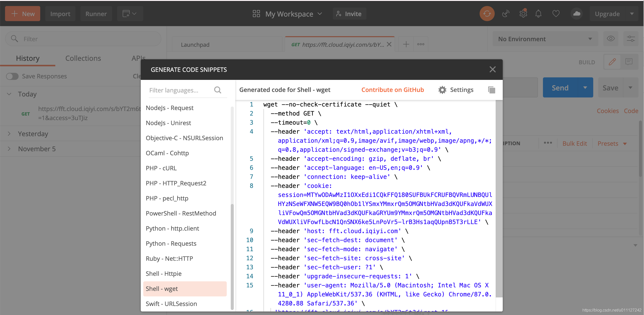Open the Settings for code generation
This screenshot has height=315, width=644.
456,89
